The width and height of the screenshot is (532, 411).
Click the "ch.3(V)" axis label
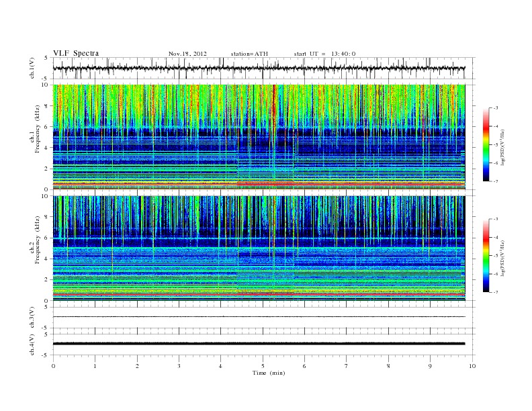click(32, 318)
